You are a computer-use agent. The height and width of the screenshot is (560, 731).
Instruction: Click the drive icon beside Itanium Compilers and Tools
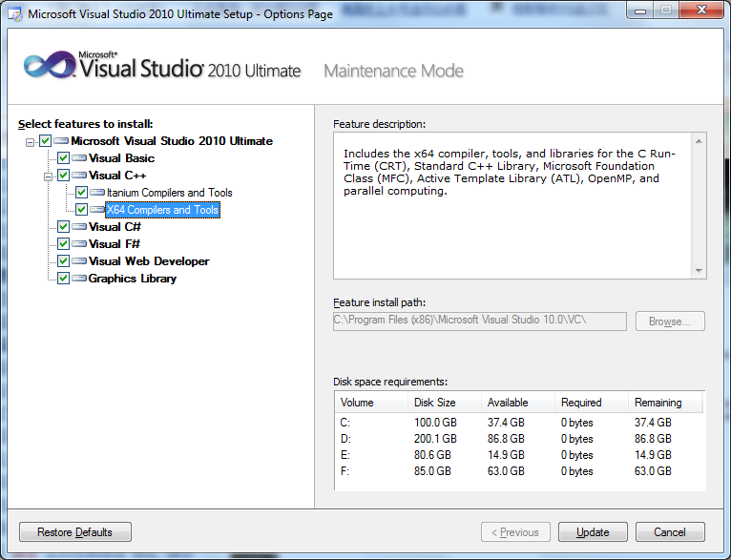tap(97, 192)
